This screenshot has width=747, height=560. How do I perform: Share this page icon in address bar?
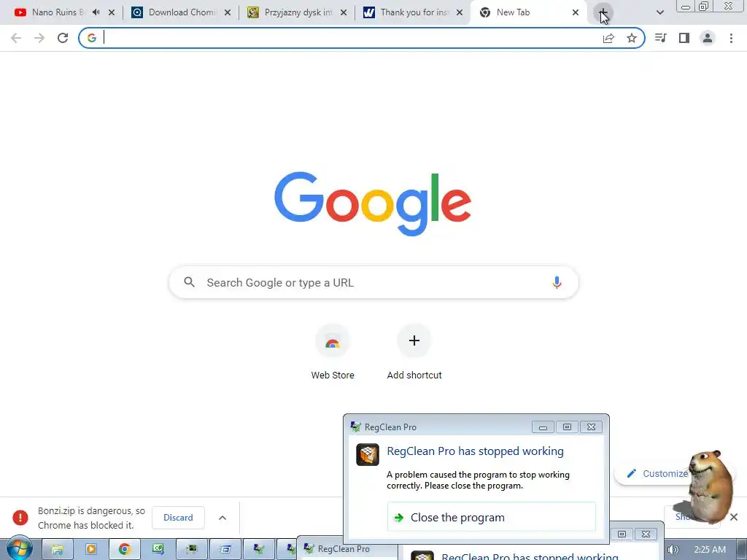point(608,38)
